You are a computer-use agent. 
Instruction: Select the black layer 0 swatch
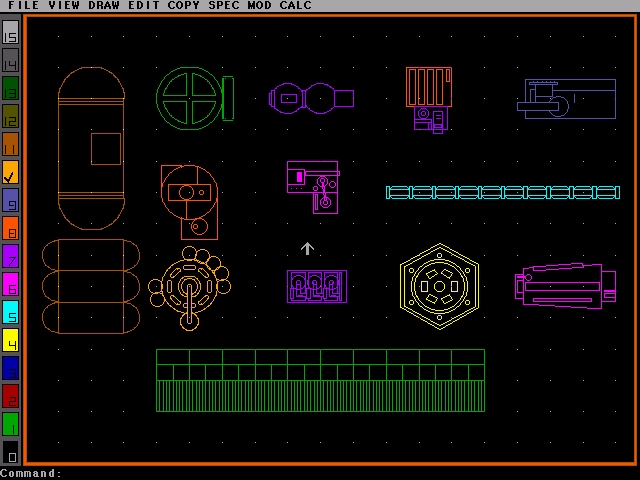[x=10, y=452]
